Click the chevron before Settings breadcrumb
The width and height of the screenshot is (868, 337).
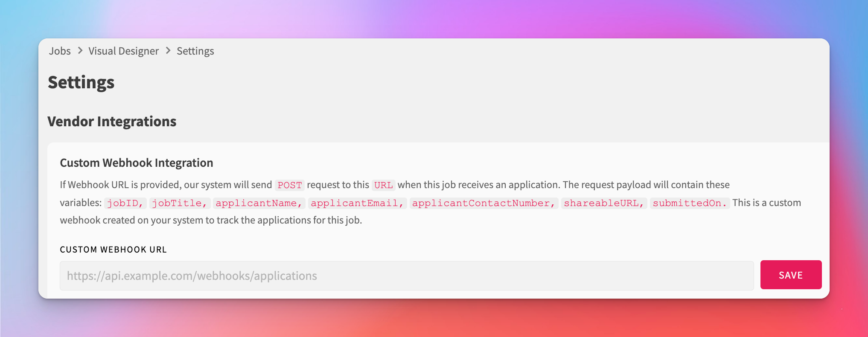coord(168,51)
